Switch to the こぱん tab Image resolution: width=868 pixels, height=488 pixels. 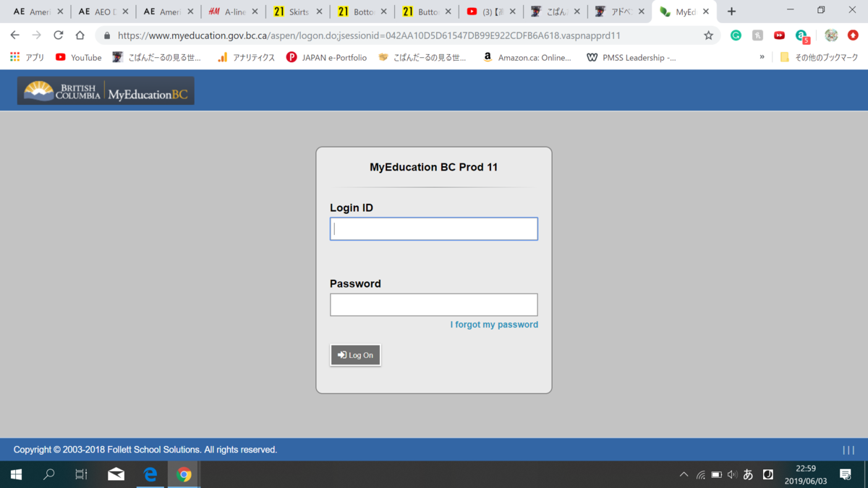(x=555, y=12)
